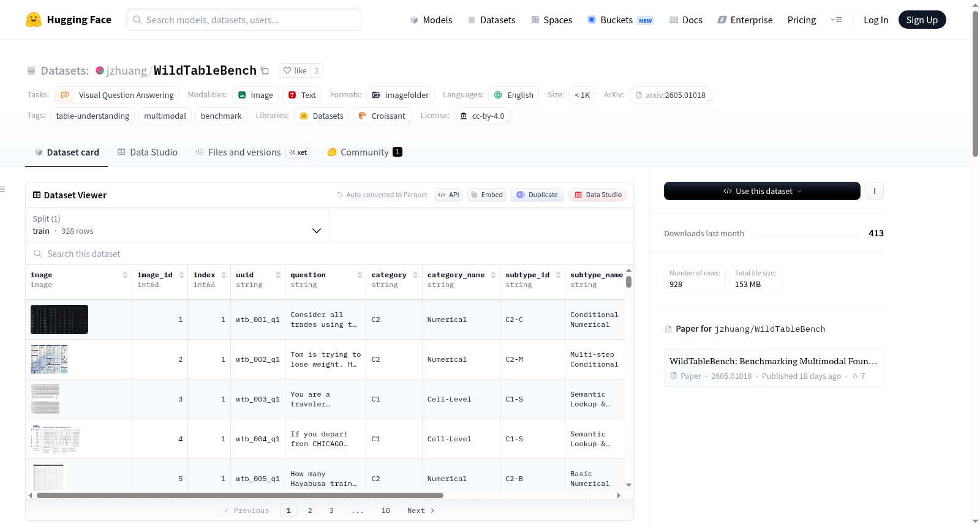980x527 pixels.
Task: Open the image thumbnail in row wtb_002_q1
Action: (x=49, y=359)
